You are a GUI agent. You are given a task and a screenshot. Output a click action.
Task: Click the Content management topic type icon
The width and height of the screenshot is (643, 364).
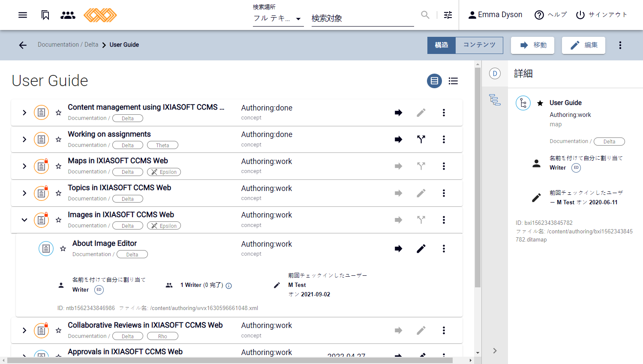41,113
